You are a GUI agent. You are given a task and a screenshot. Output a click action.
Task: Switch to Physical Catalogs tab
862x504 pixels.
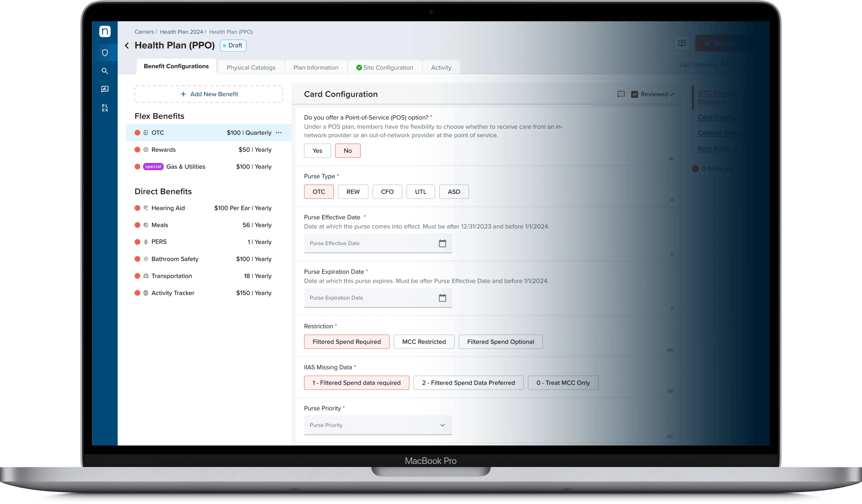point(251,68)
